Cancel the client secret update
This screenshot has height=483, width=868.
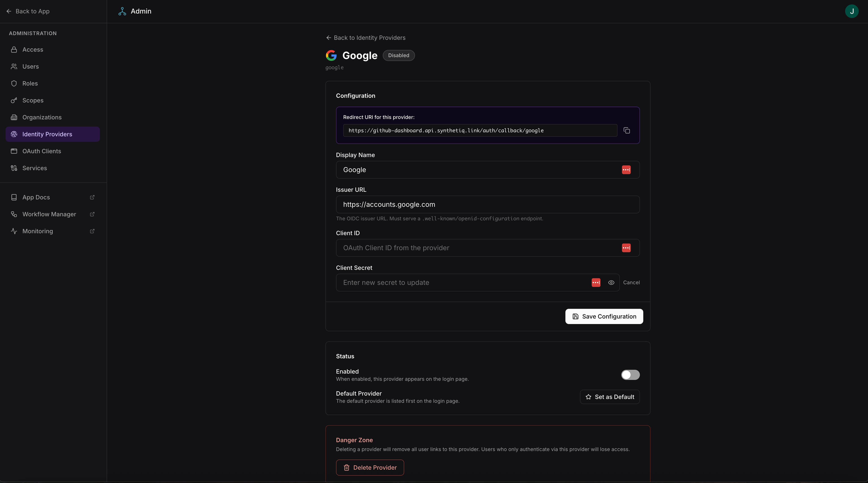click(631, 282)
